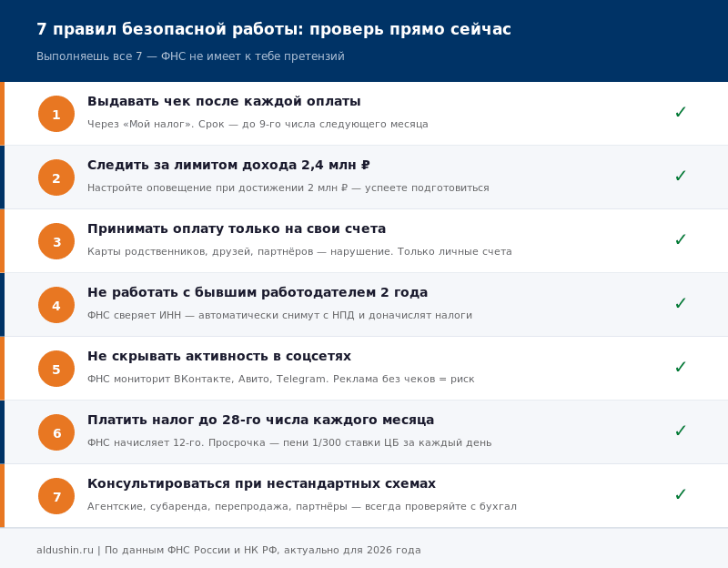Toggle checkmark for former employer rule
This screenshot has height=568, width=728.
[680, 304]
